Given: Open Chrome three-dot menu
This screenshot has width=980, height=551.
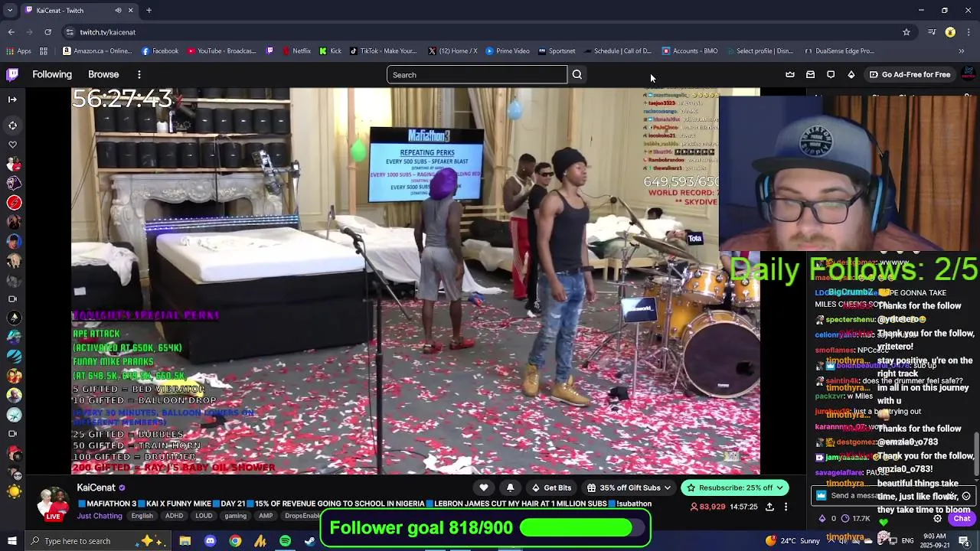Looking at the screenshot, I should pos(969,32).
